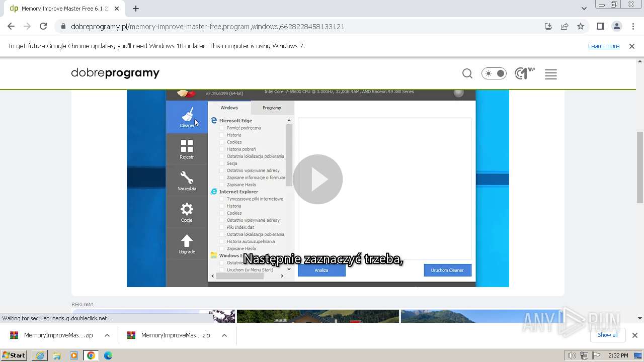
Task: Bookmark this page with the star
Action: 581,27
